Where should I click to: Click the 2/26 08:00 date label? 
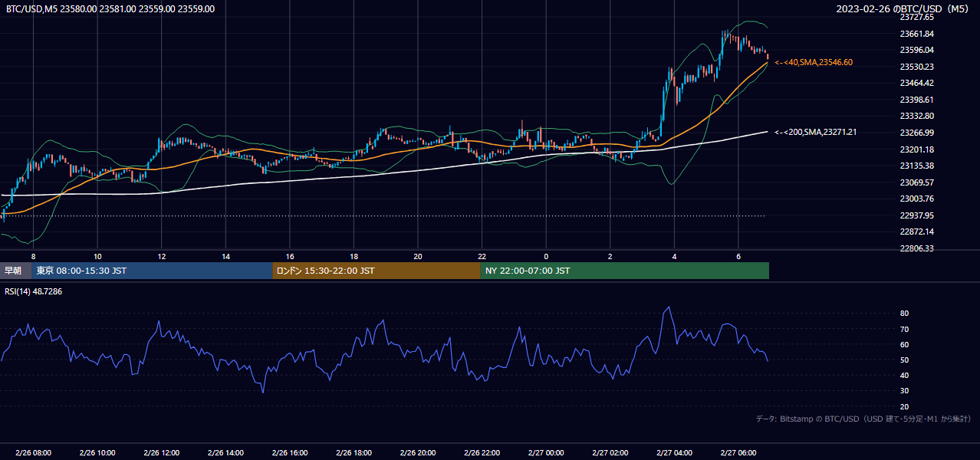tap(33, 453)
